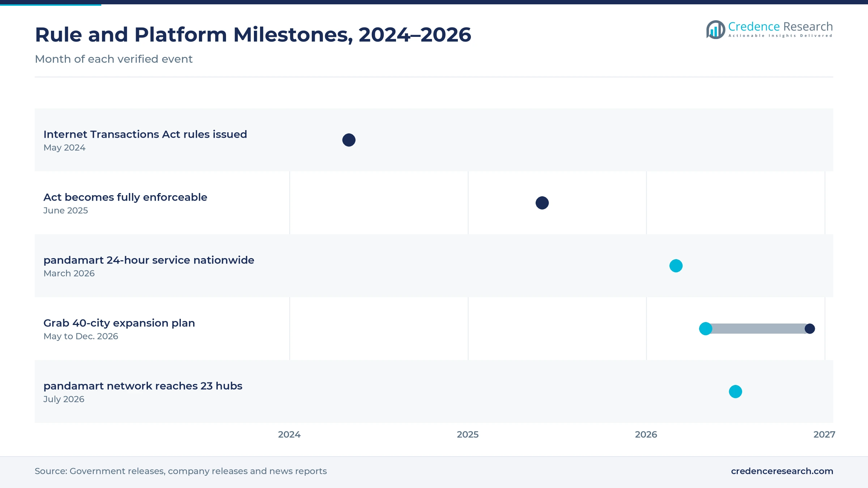Click the Credence Research logo icon
The image size is (868, 488).
(716, 30)
